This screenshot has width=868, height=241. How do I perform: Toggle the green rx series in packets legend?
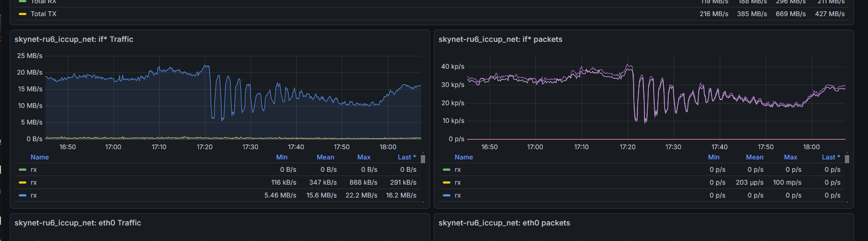[x=458, y=170]
